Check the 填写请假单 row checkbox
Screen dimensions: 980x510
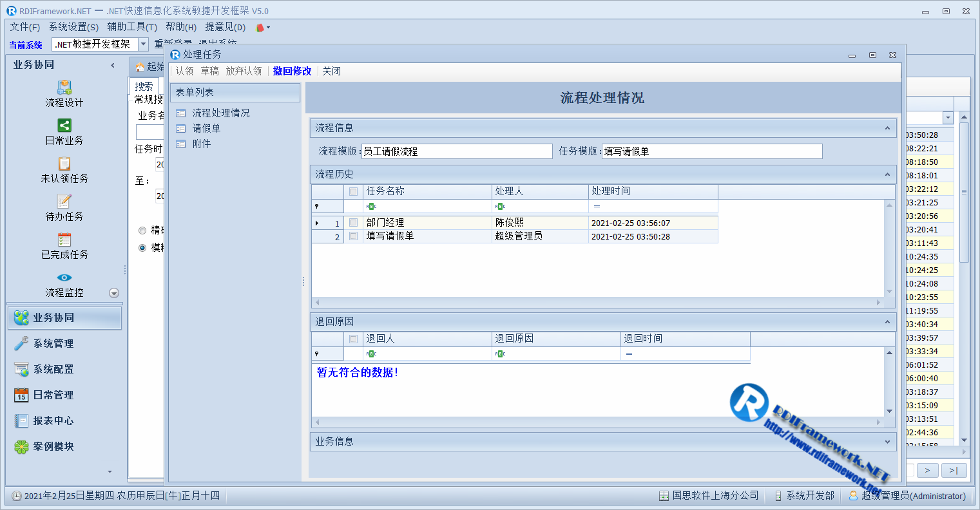coord(353,236)
